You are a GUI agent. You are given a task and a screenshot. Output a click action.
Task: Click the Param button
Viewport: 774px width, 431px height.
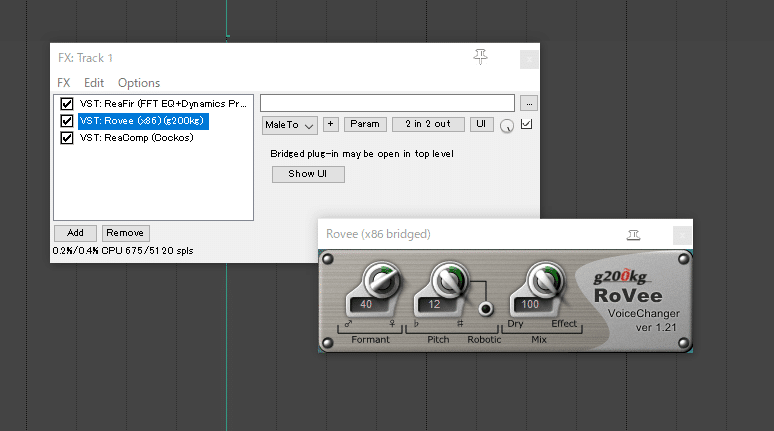365,124
